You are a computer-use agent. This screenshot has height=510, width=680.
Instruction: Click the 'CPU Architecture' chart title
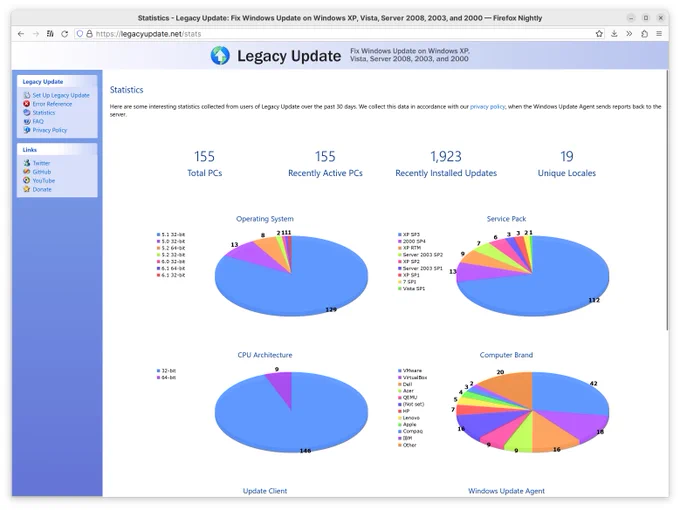click(265, 355)
